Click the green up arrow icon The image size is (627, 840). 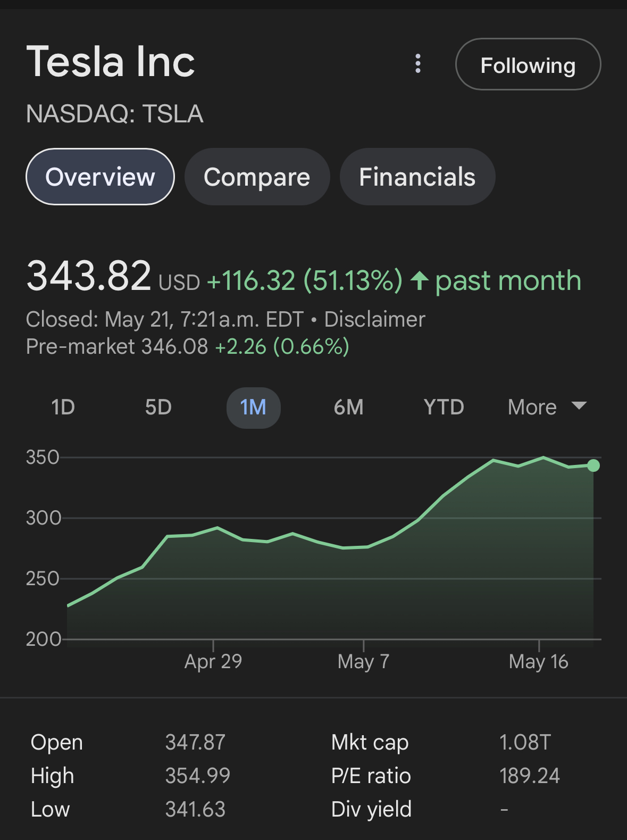click(420, 280)
